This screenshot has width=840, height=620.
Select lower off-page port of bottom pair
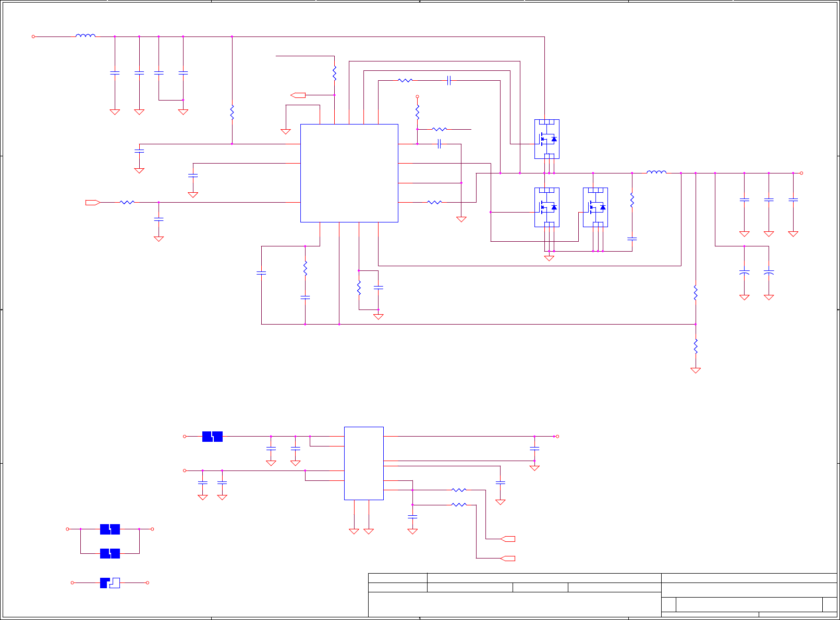point(508,559)
